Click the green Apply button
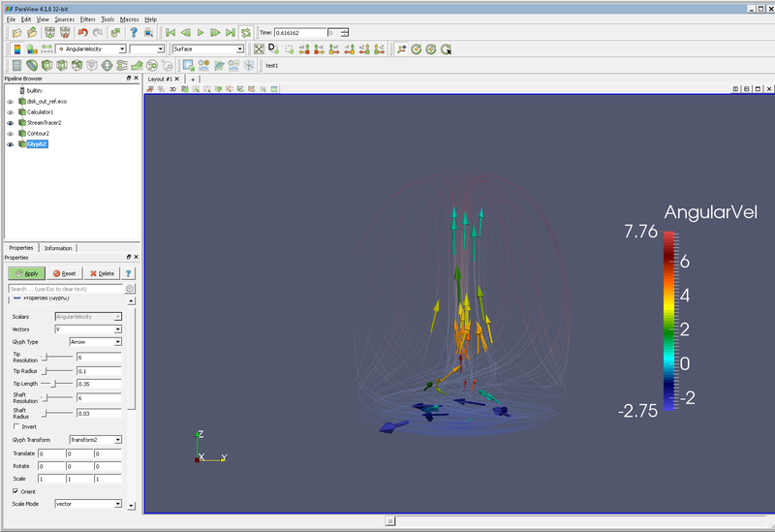This screenshot has height=532, width=775. pyautogui.click(x=26, y=273)
